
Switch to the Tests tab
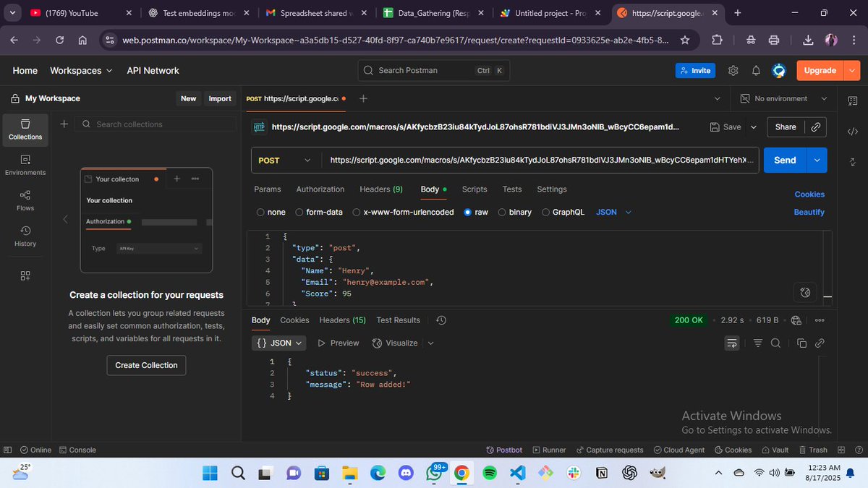click(x=512, y=189)
